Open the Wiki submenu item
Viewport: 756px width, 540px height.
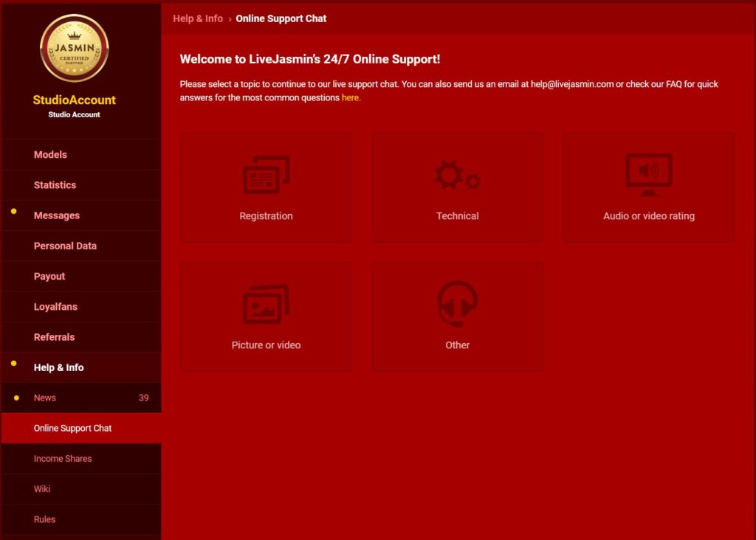pyautogui.click(x=81, y=489)
